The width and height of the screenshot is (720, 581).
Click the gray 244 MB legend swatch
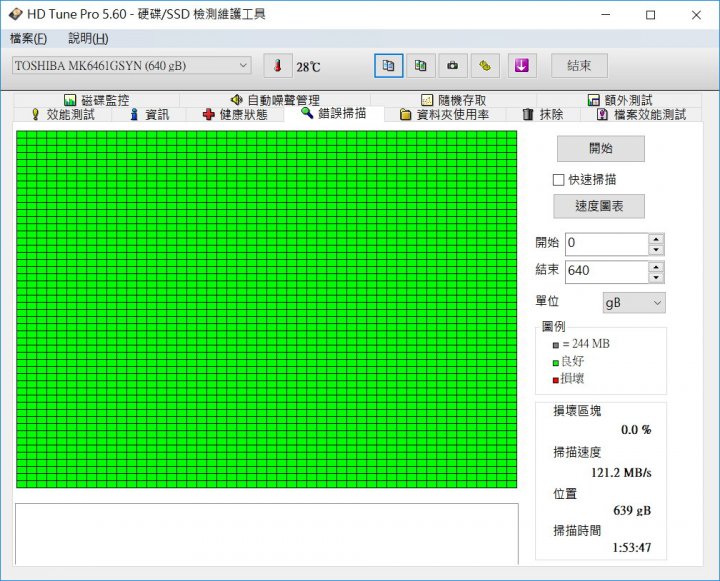[x=556, y=345]
